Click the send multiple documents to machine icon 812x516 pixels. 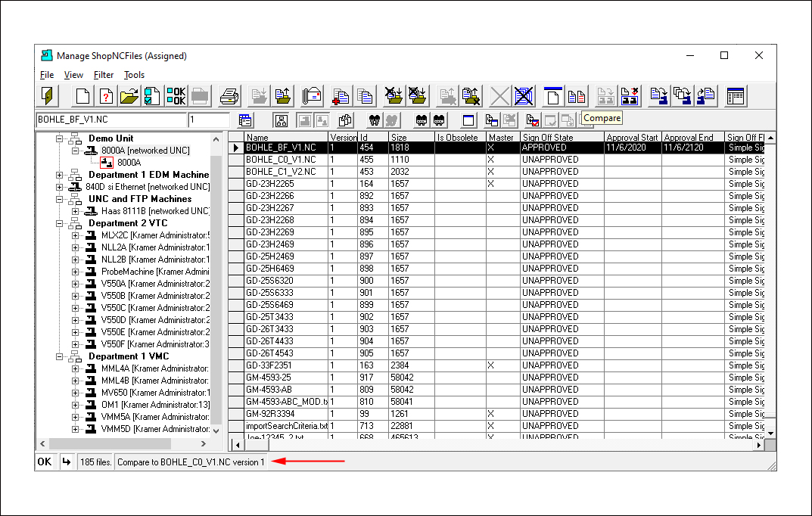(x=682, y=96)
